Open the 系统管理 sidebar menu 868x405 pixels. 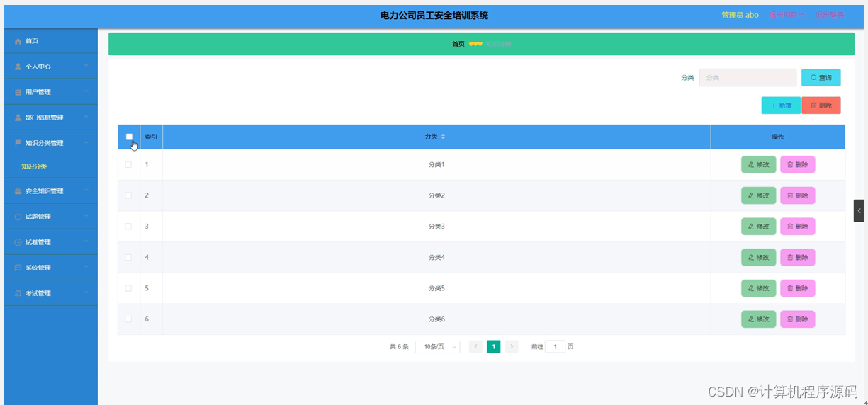click(x=50, y=268)
